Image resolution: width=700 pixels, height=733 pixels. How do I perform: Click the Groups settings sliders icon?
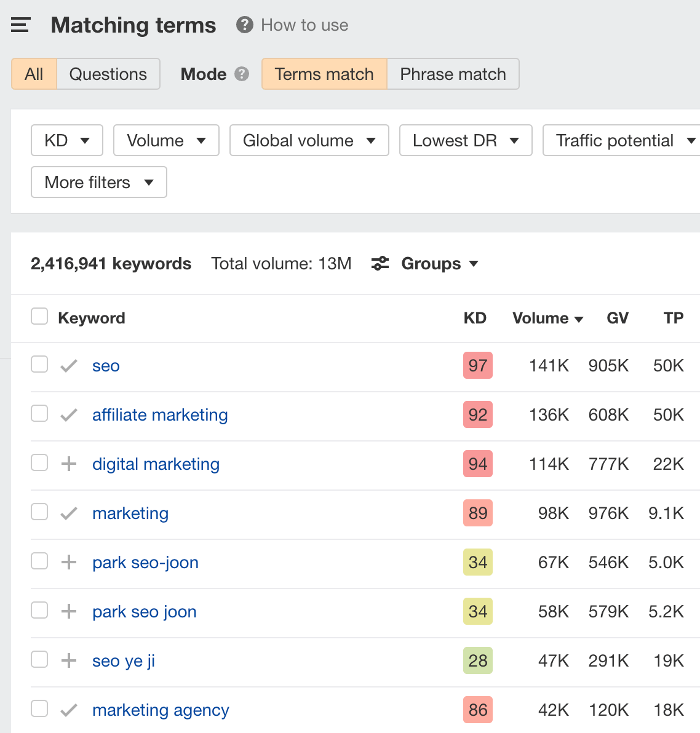[x=380, y=263]
